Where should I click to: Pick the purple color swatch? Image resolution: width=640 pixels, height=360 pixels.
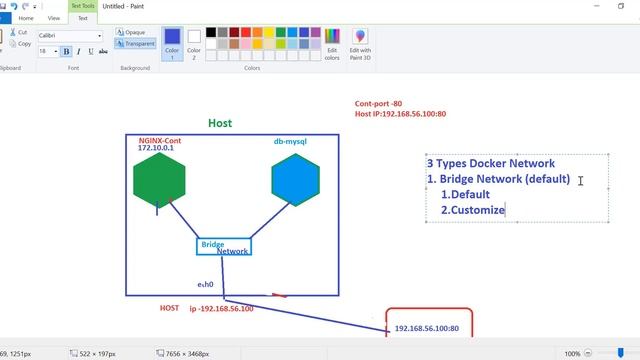(316, 32)
